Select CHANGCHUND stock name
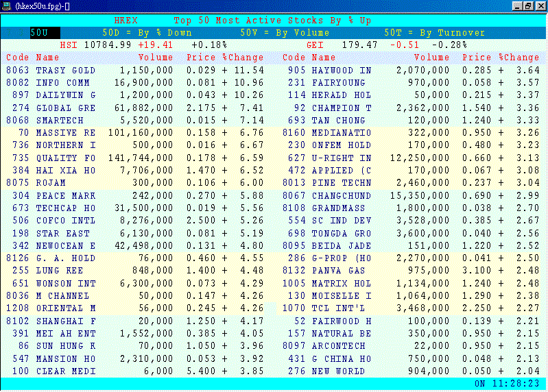Image resolution: width=548 pixels, height=392 pixels. 342,196
